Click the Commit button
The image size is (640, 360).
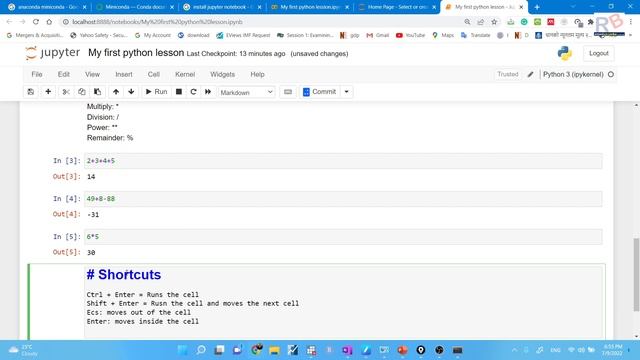(x=320, y=92)
